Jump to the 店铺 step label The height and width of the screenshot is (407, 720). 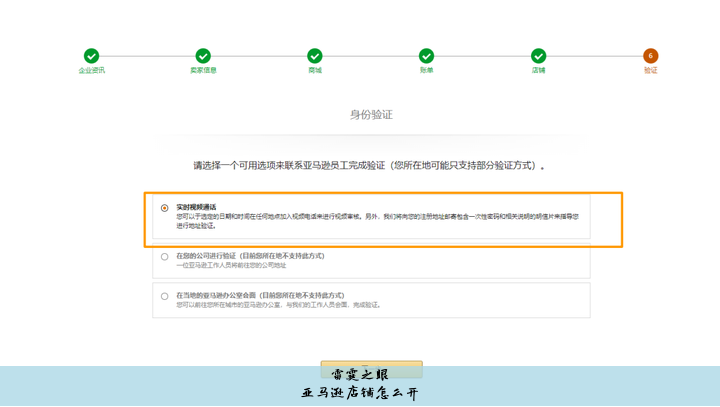coord(539,71)
